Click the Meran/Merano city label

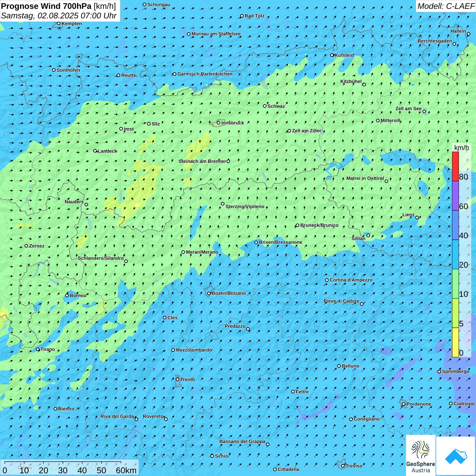pyautogui.click(x=202, y=252)
